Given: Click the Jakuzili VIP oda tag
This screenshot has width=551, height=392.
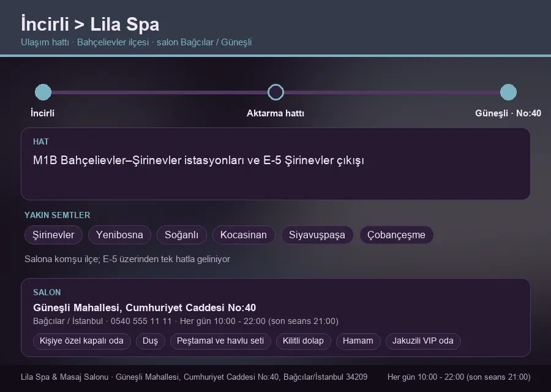Looking at the screenshot, I should tap(423, 341).
